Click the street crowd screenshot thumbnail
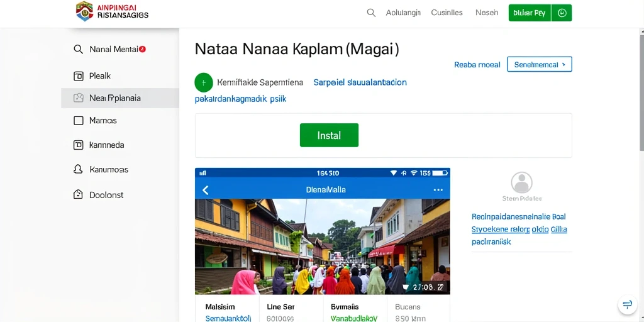Screen dimensions: 644x322 [x=323, y=247]
